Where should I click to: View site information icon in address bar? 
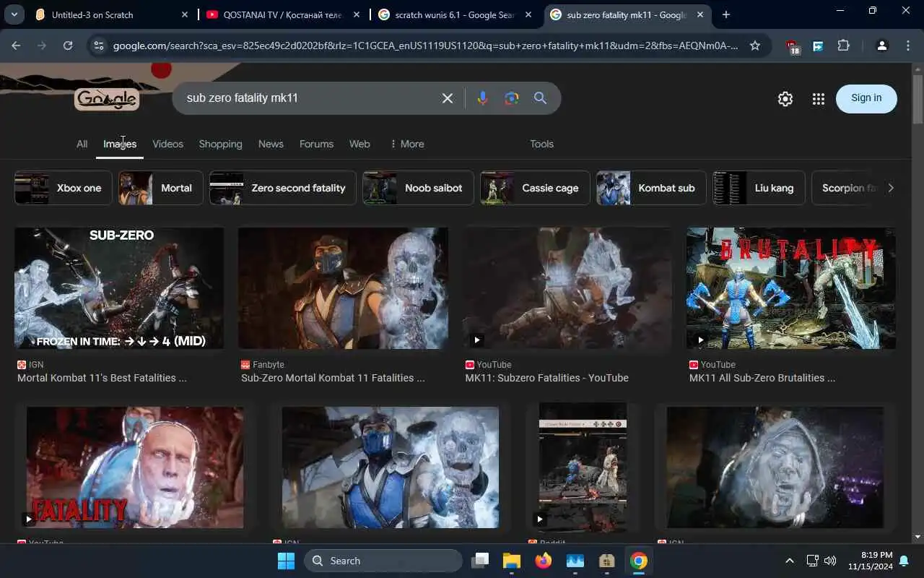(x=99, y=46)
